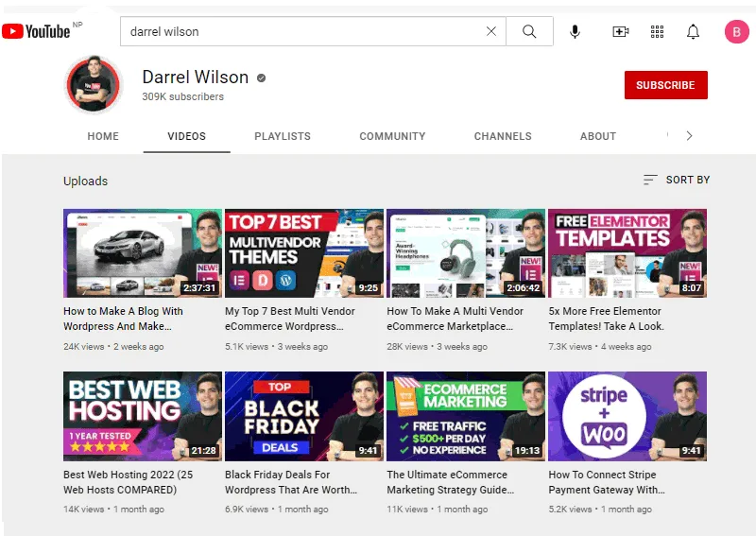
Task: Clear the search box with X
Action: 490,31
